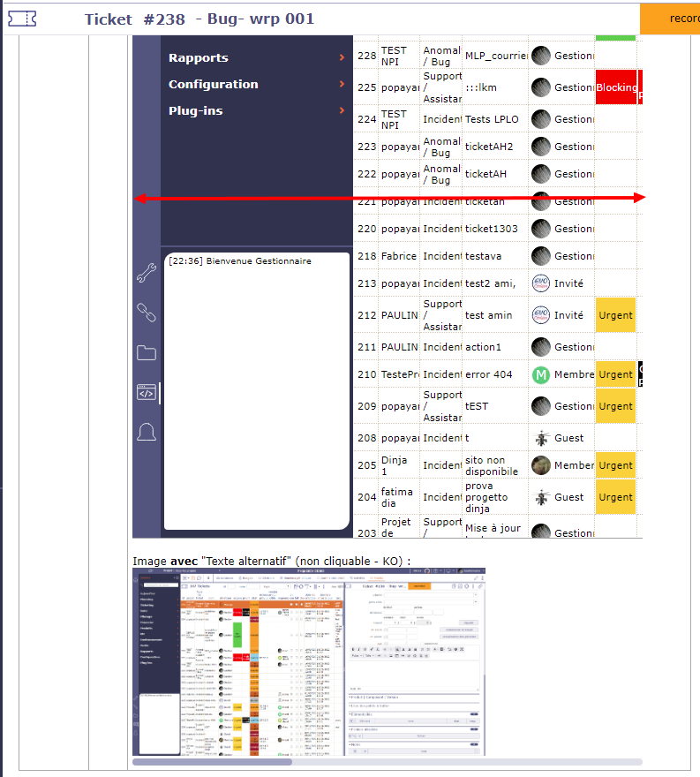Click the chain link icon in sidebar

click(x=147, y=312)
